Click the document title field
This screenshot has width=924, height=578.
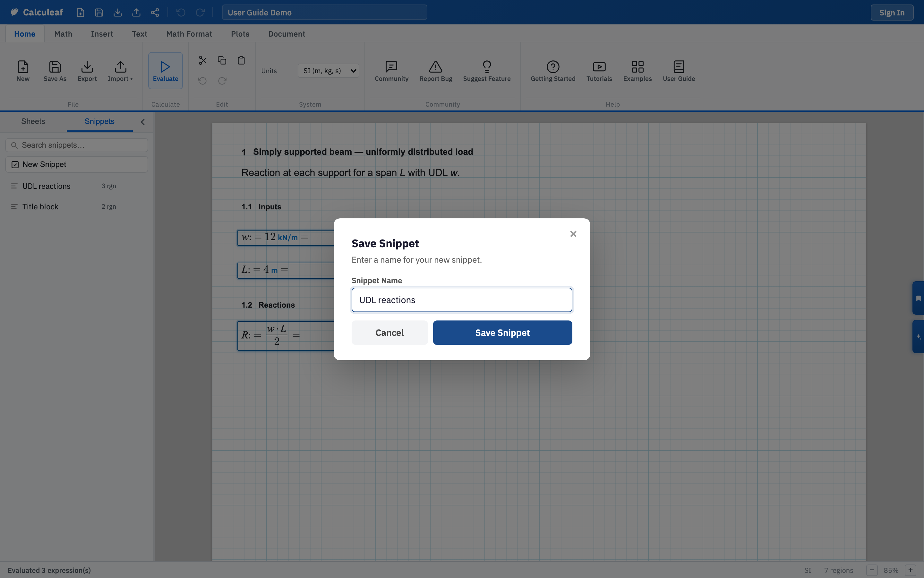pyautogui.click(x=325, y=13)
